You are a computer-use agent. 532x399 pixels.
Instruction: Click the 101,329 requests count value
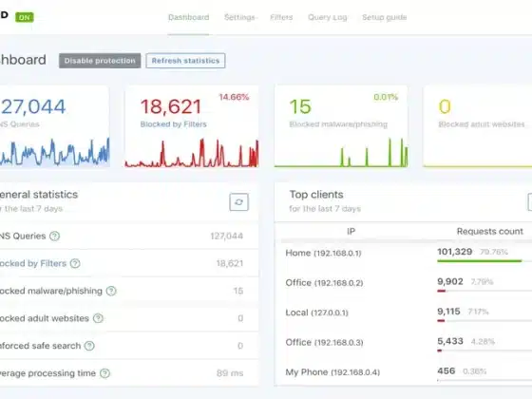coord(455,252)
